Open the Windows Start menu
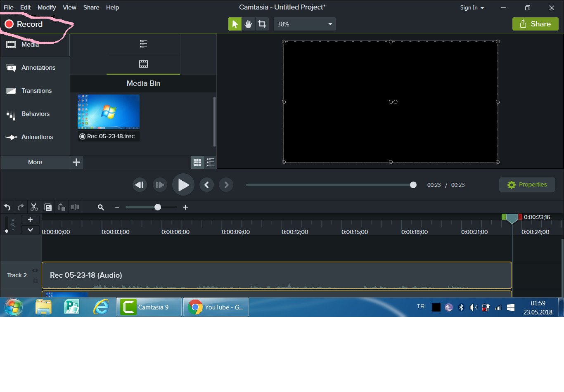Viewport: 564px width, 392px height. click(x=14, y=307)
